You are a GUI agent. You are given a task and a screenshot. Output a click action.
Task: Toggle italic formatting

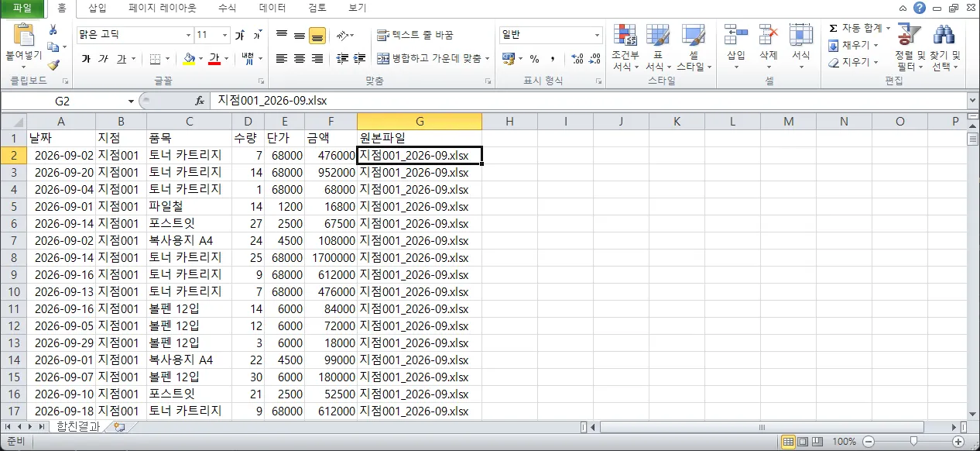(x=104, y=59)
